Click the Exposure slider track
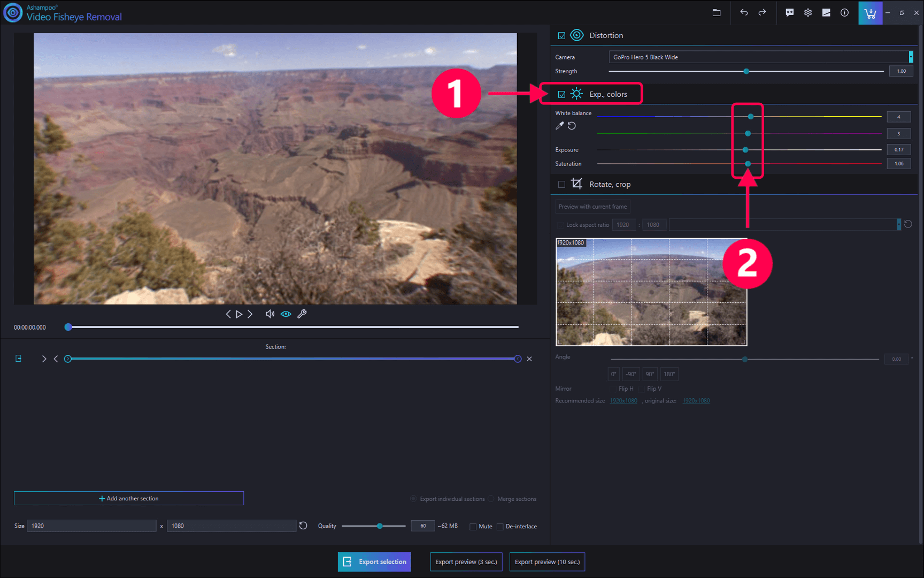The width and height of the screenshot is (924, 578). [739, 150]
